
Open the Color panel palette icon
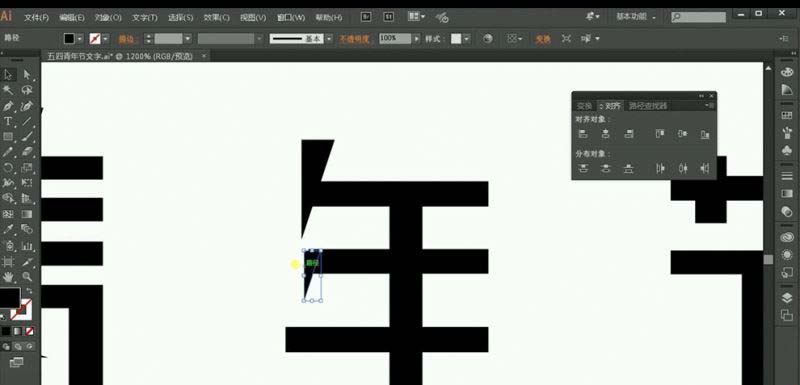pos(787,72)
